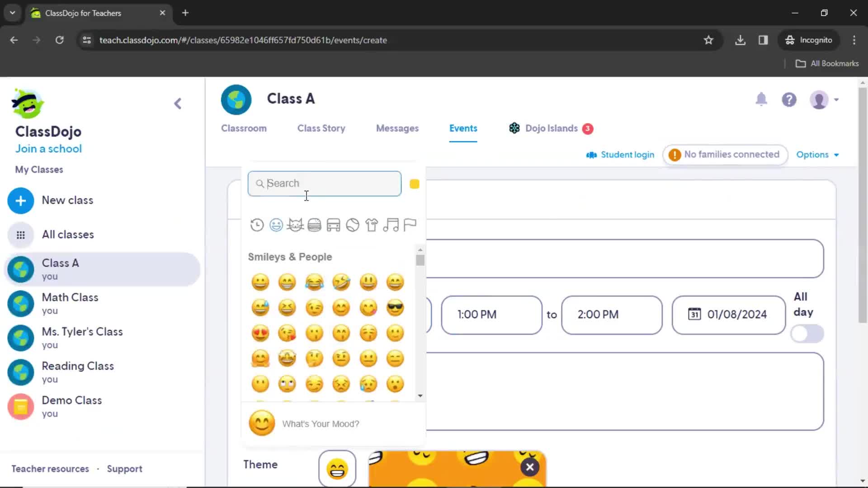Click the Join a school link
Screen dimensions: 868x488
(x=47, y=148)
